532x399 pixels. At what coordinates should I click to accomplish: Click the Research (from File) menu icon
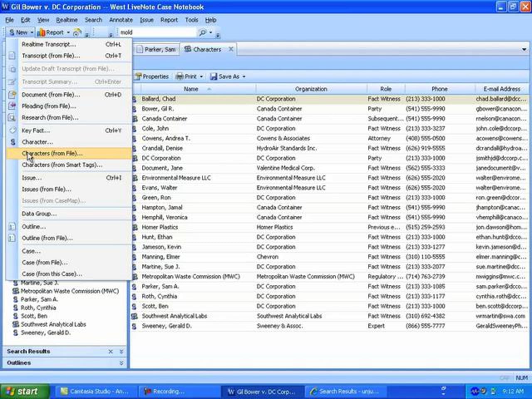pyautogui.click(x=12, y=118)
